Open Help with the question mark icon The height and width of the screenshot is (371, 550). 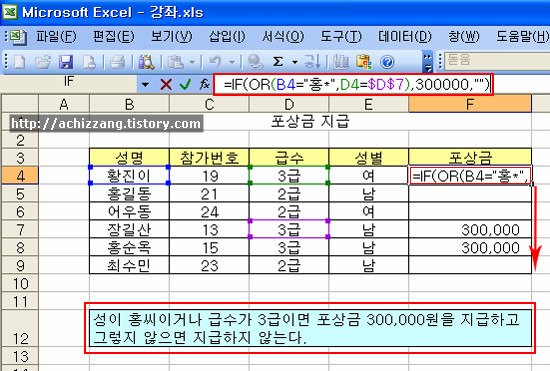[387, 62]
